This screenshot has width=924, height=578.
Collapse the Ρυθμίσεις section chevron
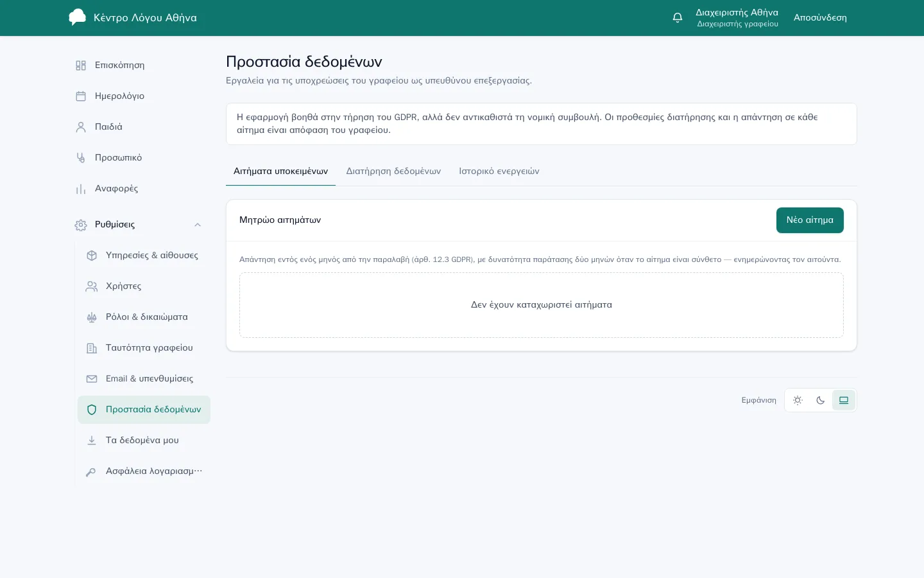coord(198,225)
